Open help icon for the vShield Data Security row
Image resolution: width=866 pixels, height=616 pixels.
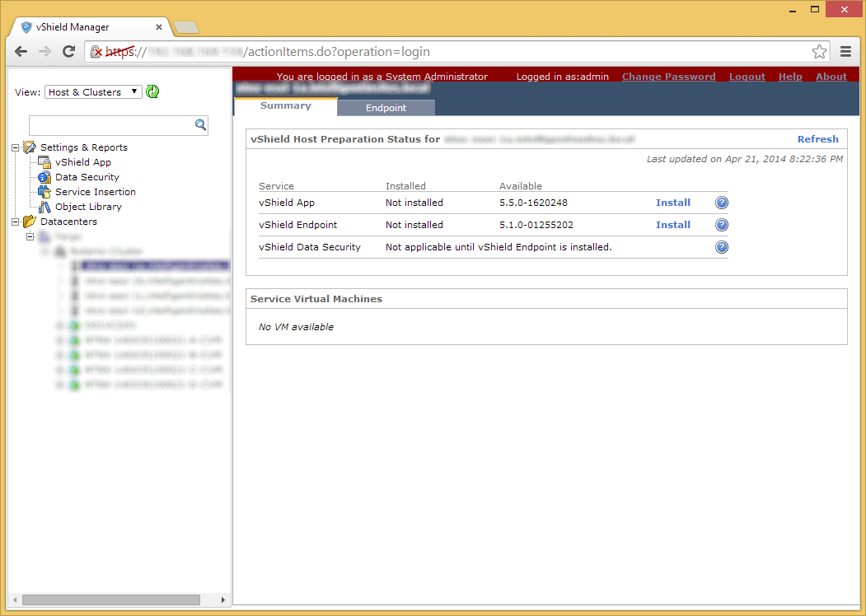tap(721, 247)
